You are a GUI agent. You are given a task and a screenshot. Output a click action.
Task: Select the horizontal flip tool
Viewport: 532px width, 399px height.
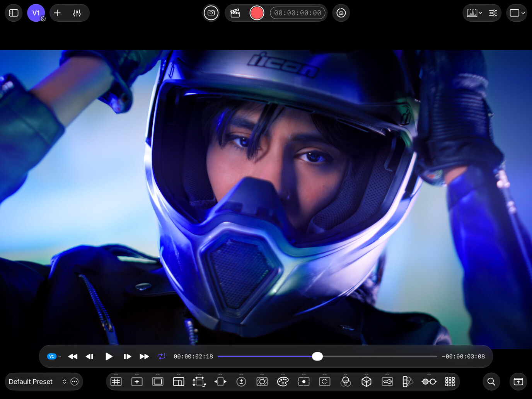tap(220, 382)
